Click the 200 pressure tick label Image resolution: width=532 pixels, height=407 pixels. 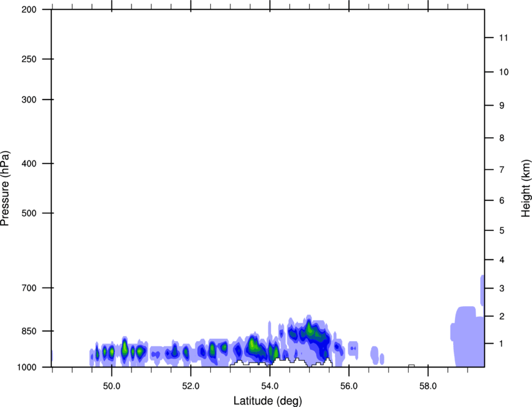point(29,9)
